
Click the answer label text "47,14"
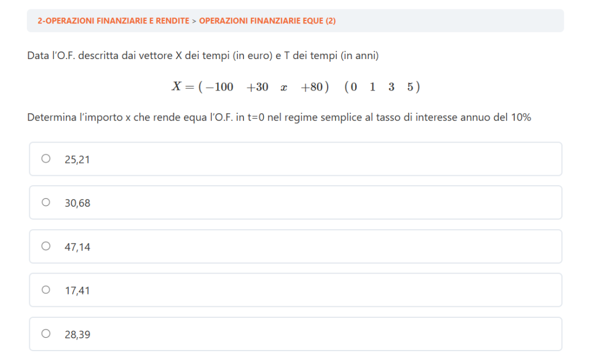[x=77, y=247]
